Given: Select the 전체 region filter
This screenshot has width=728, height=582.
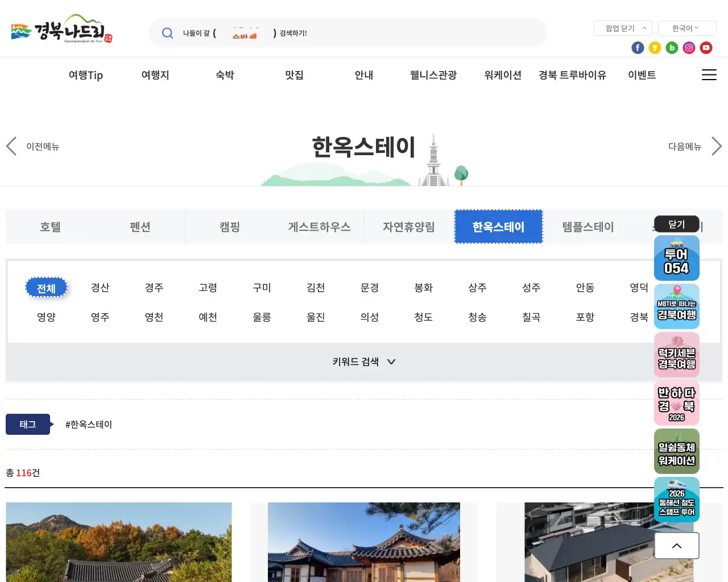Looking at the screenshot, I should click(x=47, y=288).
